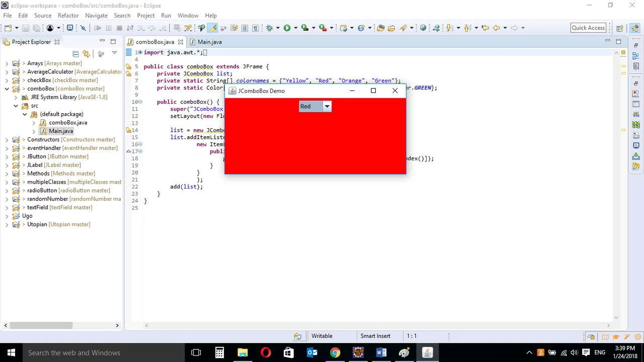The image size is (644, 362).
Task: Click the Quick Access search field
Action: (588, 28)
